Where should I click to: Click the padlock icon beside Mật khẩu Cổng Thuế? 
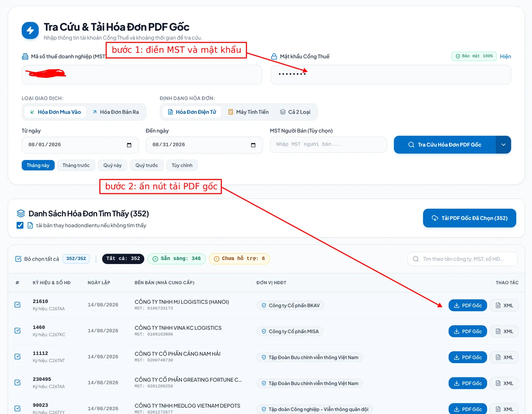(274, 56)
